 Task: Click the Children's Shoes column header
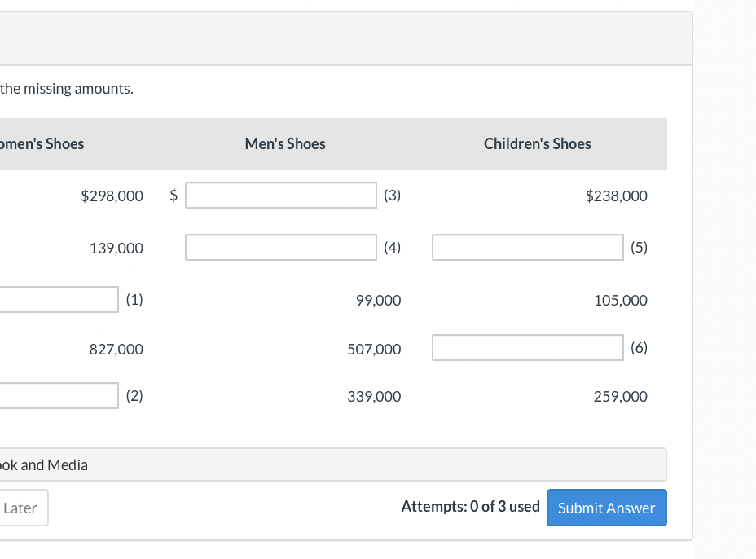[537, 144]
